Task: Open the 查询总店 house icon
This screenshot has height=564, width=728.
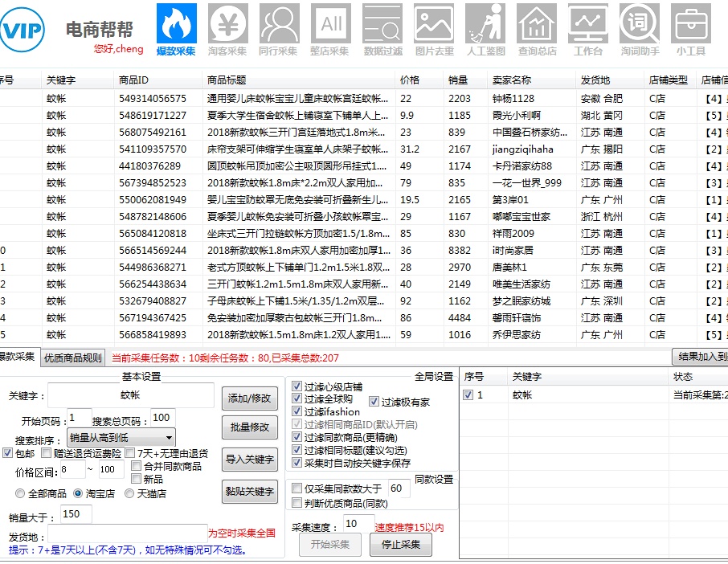Action: [537, 23]
